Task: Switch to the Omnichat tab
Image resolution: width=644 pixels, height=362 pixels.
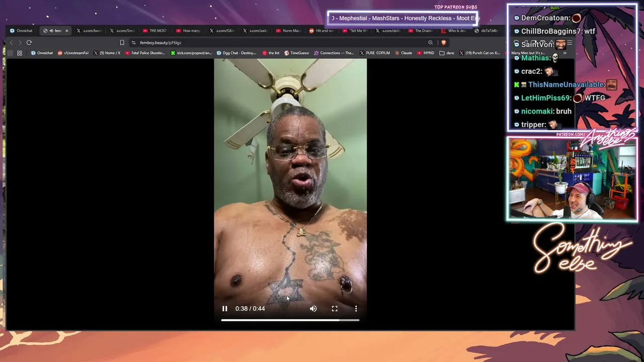Action: (21, 31)
